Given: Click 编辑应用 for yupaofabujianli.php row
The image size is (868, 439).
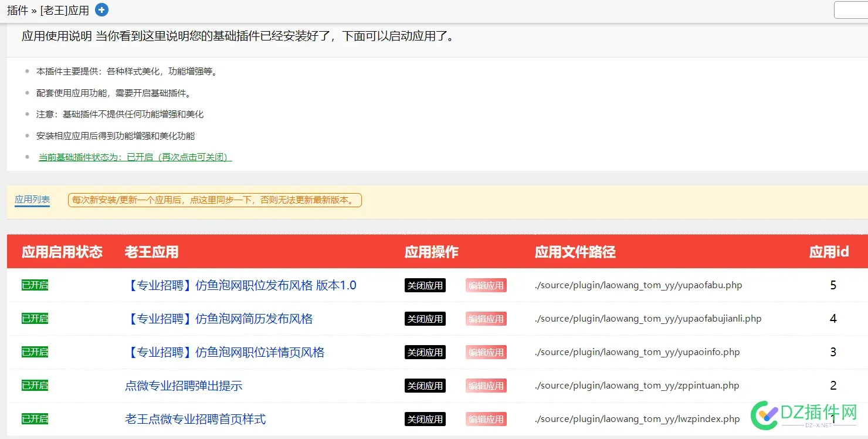Looking at the screenshot, I should [x=486, y=319].
